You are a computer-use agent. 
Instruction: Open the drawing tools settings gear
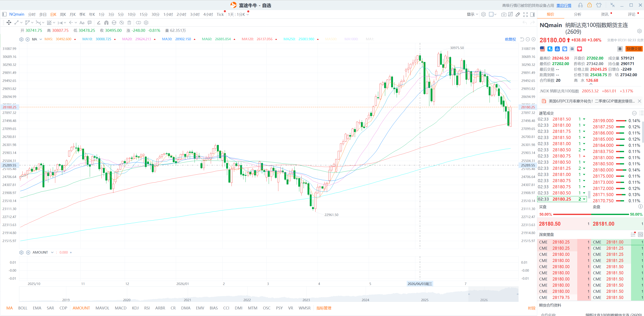click(146, 23)
